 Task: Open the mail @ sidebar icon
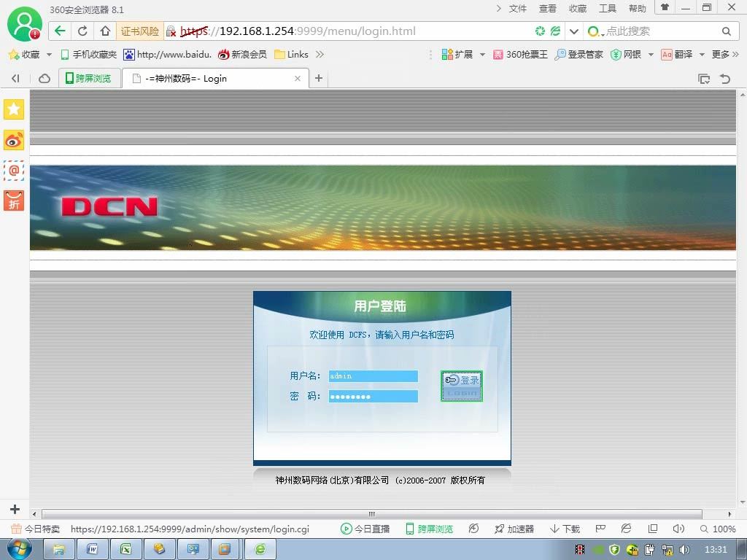[14, 170]
